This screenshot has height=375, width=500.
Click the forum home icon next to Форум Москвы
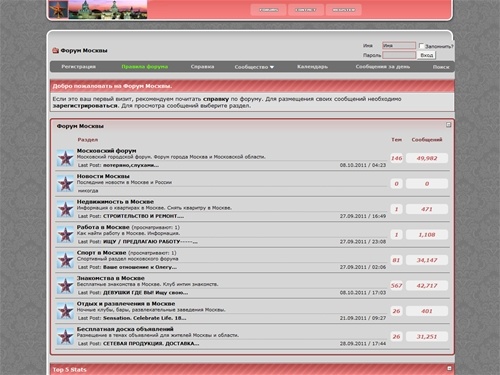click(x=55, y=51)
